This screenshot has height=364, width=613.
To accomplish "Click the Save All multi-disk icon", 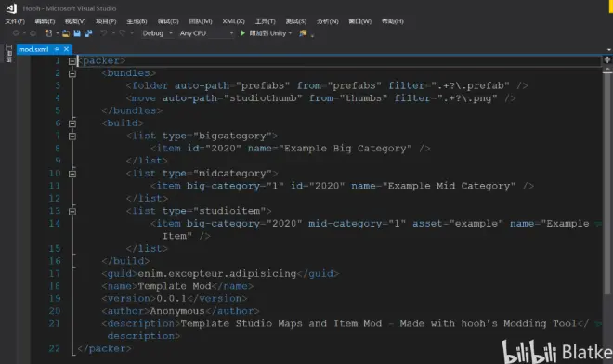I will click(88, 33).
